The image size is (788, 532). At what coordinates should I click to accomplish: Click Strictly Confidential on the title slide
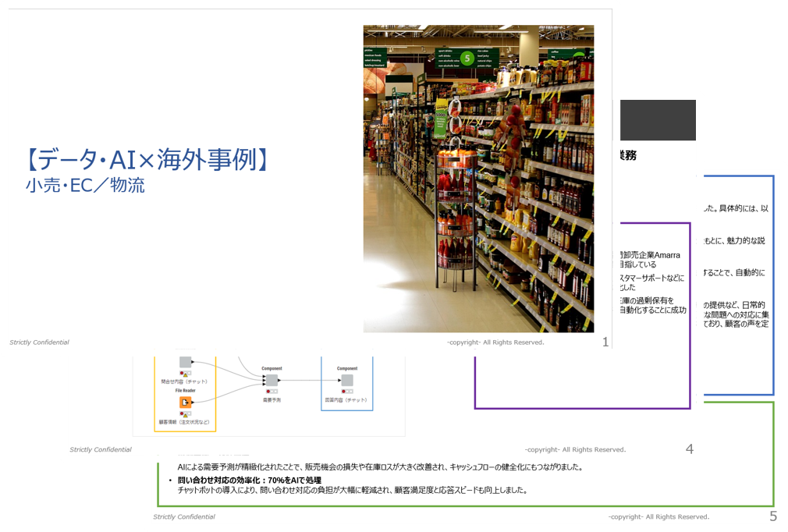pyautogui.click(x=39, y=342)
